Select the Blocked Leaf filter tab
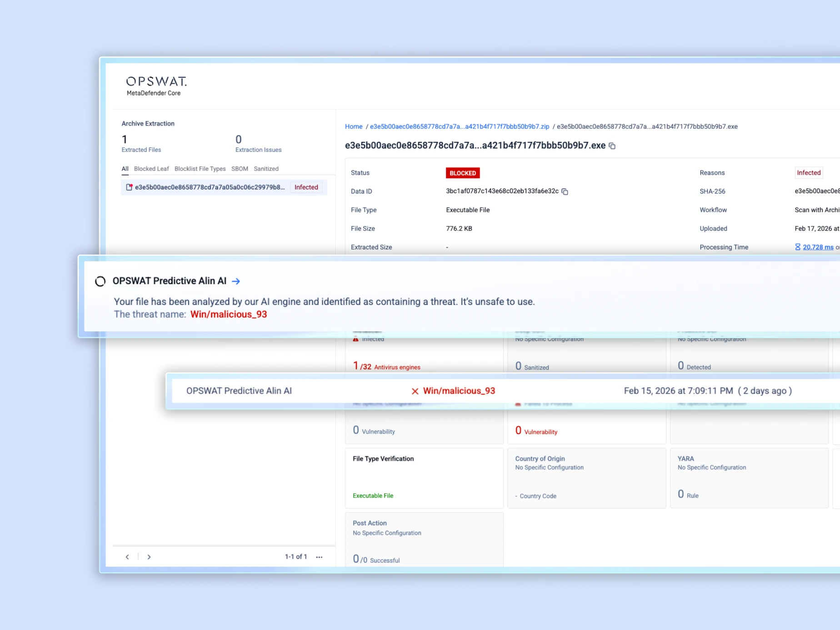The width and height of the screenshot is (840, 630). tap(151, 169)
